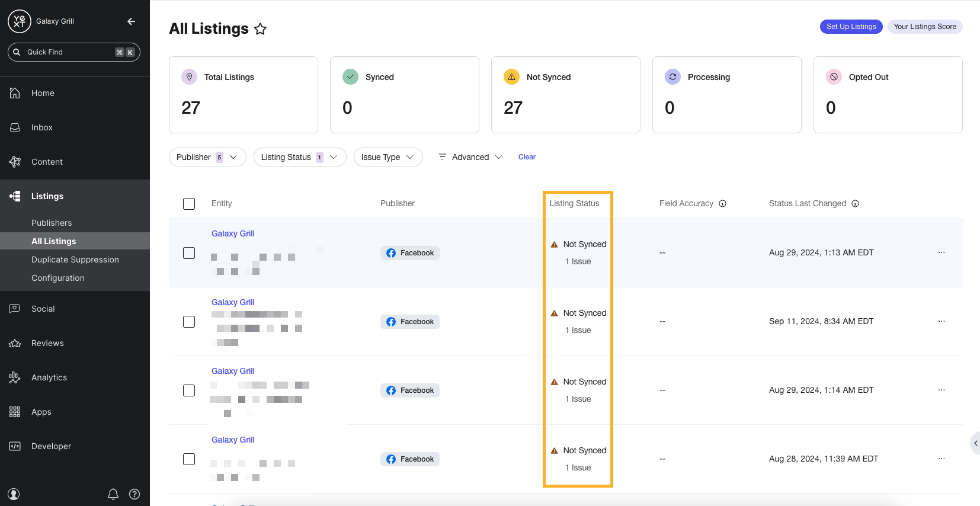Click Not Synced warning icon card
This screenshot has width=980, height=506.
511,77
